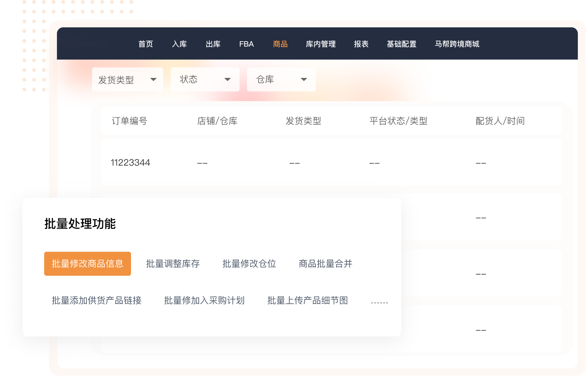Click the 报表 navigation item
Viewport: 588px width, 378px height.
[361, 44]
